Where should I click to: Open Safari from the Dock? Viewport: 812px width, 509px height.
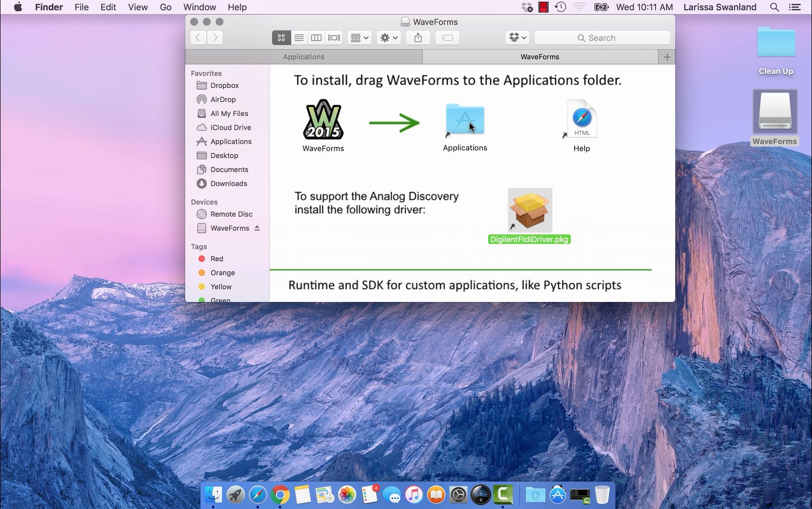pos(258,494)
